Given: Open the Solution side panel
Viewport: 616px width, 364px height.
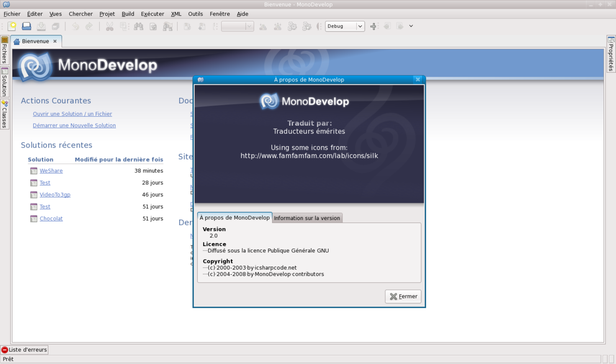Looking at the screenshot, I should pos(4,82).
